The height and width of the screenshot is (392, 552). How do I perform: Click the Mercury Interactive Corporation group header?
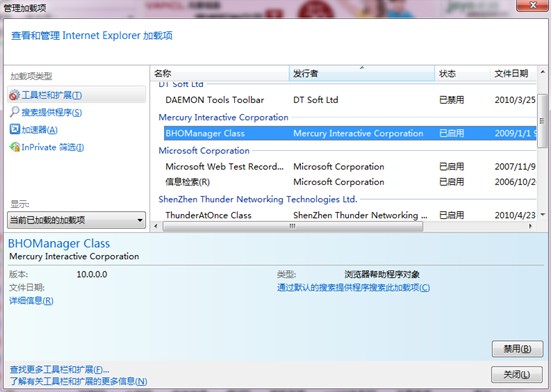click(x=223, y=117)
